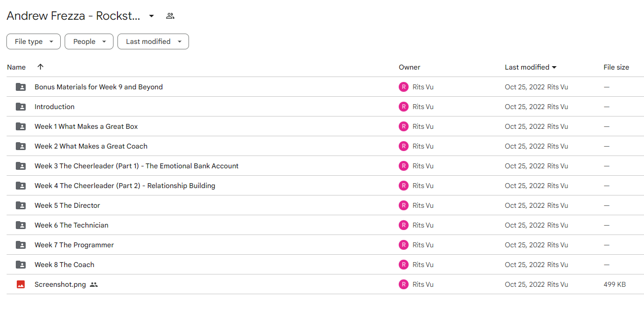The height and width of the screenshot is (311, 644).
Task: Open the File type filter dropdown
Action: pos(34,41)
